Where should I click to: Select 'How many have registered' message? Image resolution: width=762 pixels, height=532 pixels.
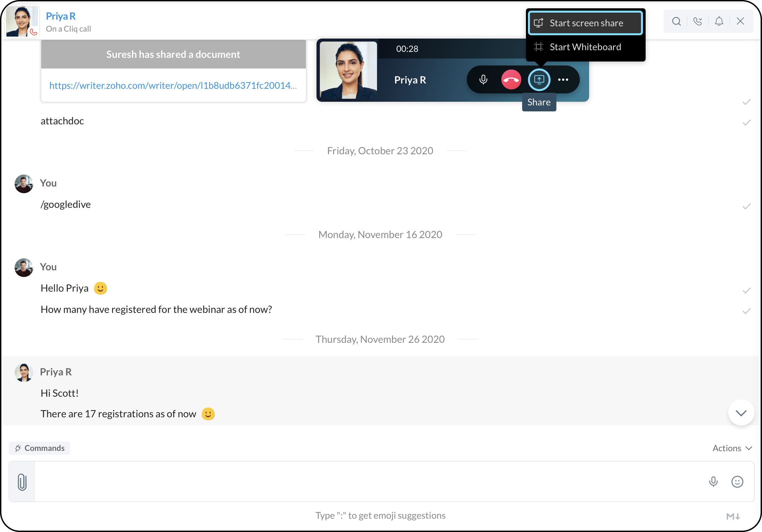tap(156, 309)
